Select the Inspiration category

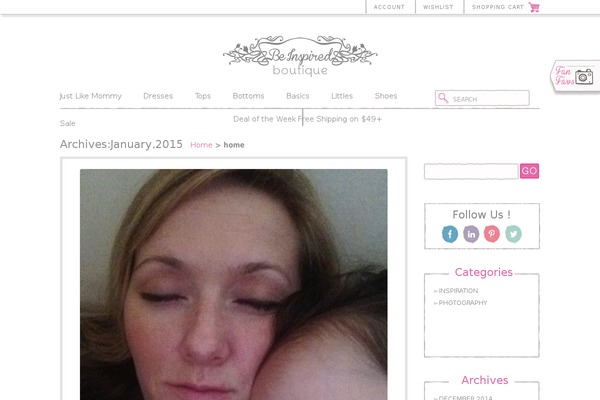458,291
